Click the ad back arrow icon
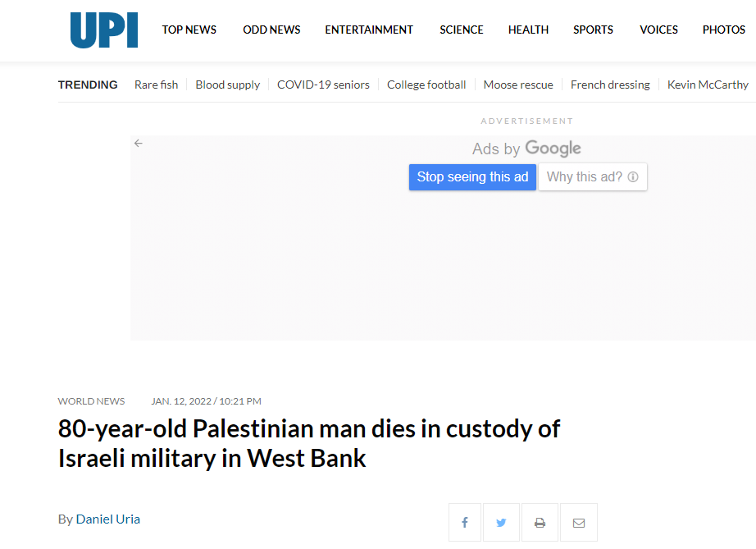Image resolution: width=756 pixels, height=549 pixels. tap(139, 144)
